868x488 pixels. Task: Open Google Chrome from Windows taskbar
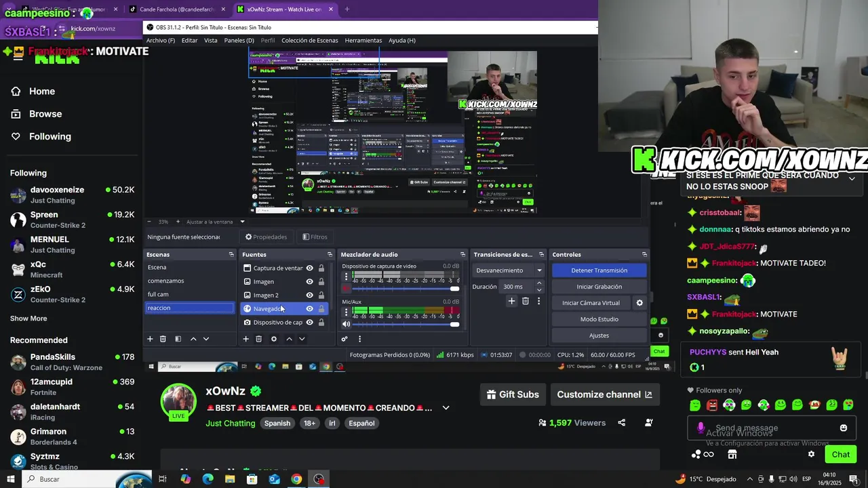tap(296, 479)
